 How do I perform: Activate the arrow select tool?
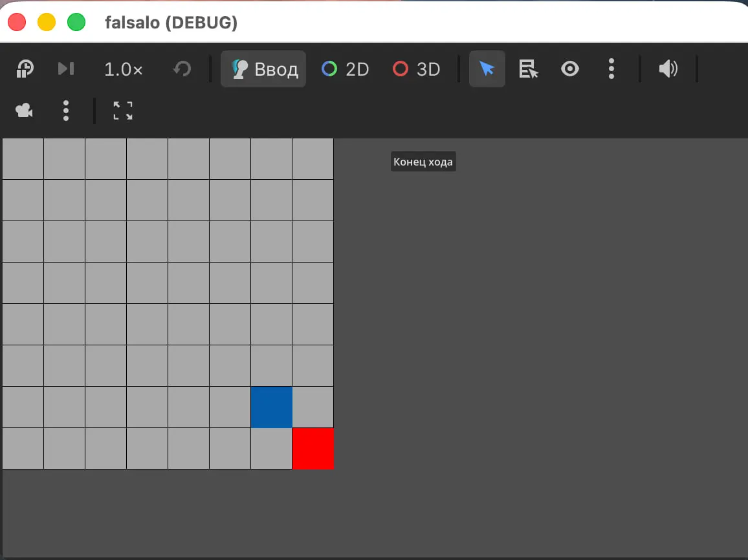pos(487,69)
